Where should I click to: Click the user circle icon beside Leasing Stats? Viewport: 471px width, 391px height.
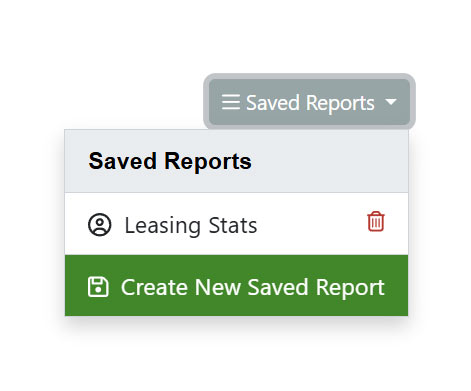99,225
